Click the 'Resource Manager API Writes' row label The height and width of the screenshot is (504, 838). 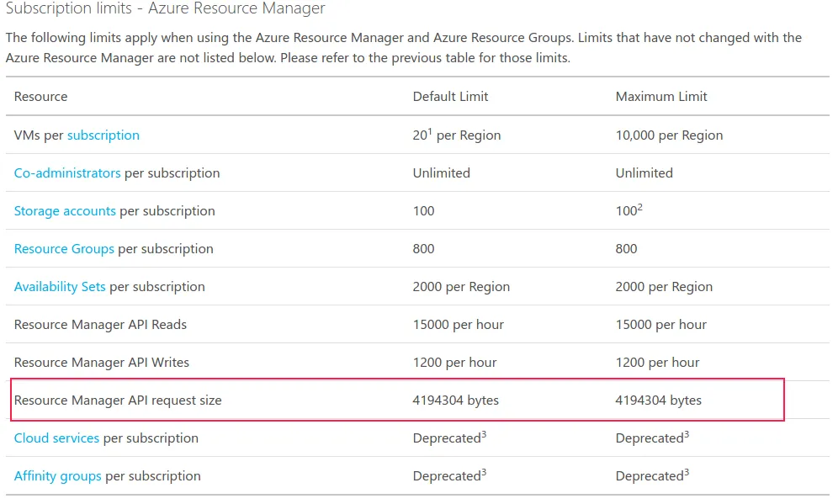[102, 363]
